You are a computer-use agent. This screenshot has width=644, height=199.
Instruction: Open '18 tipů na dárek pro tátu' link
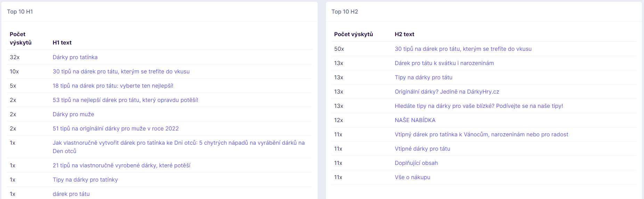(x=113, y=86)
